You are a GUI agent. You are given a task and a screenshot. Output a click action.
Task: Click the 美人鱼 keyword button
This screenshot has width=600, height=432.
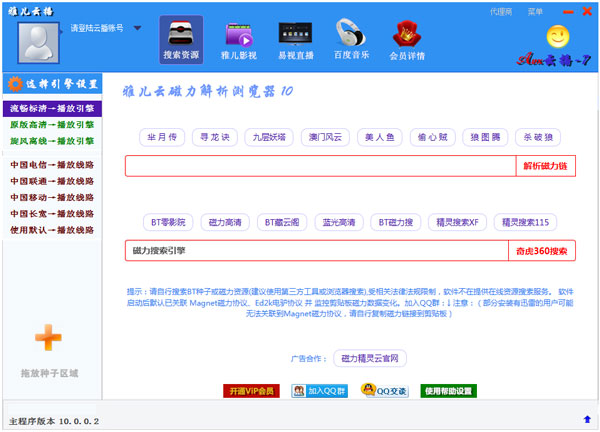pyautogui.click(x=380, y=137)
